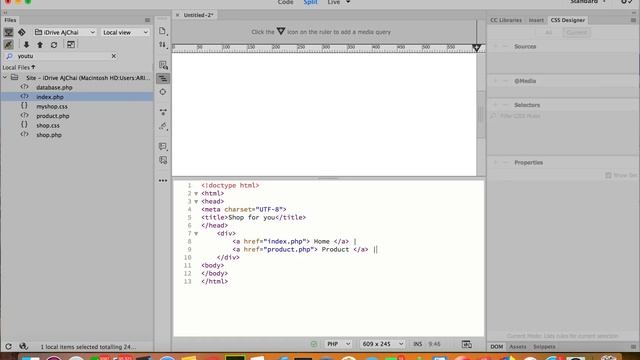This screenshot has height=360, width=640.
Task: Switch to the DOM tab
Action: [496, 347]
